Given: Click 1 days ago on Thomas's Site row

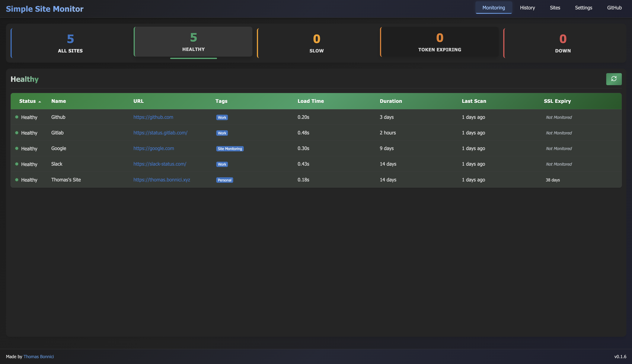Looking at the screenshot, I should (473, 180).
